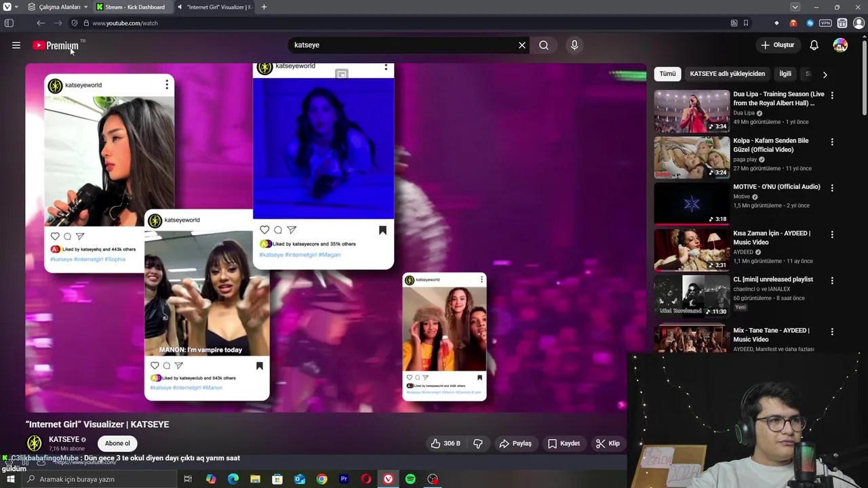The height and width of the screenshot is (488, 868).
Task: Launch Microsoft Edge from taskbar
Action: tap(233, 479)
